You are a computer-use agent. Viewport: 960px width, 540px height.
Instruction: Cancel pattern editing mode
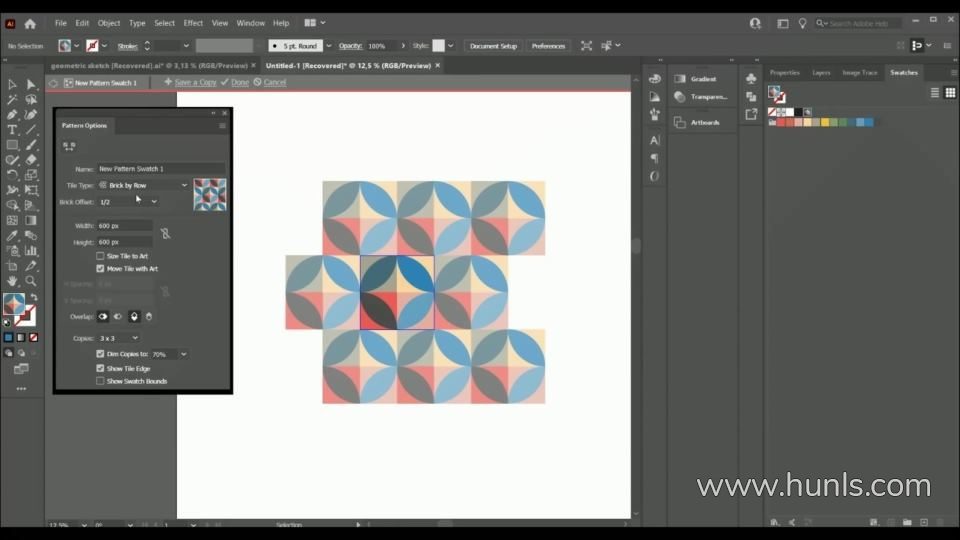pos(274,82)
